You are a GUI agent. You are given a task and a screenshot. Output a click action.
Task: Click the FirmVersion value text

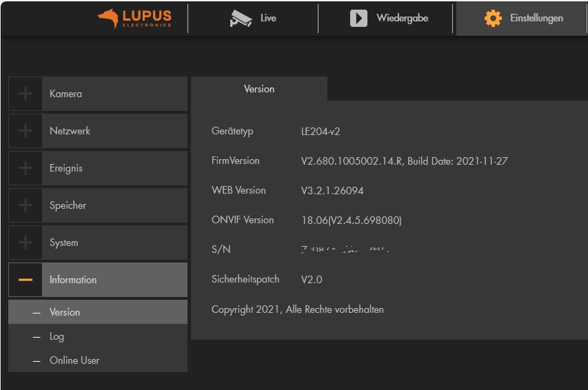[404, 161]
